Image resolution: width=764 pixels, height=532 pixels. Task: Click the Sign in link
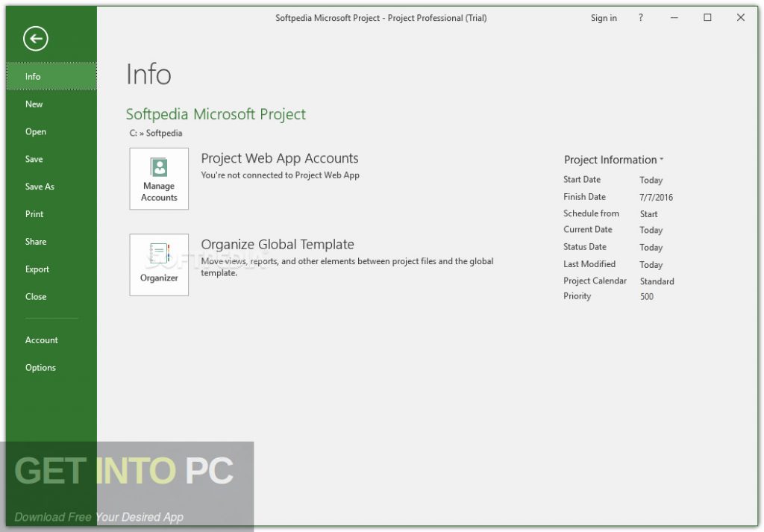click(603, 18)
